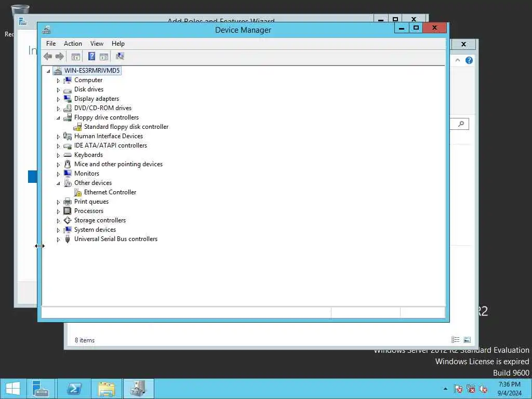
Task: Open the File menu
Action: tap(51, 44)
